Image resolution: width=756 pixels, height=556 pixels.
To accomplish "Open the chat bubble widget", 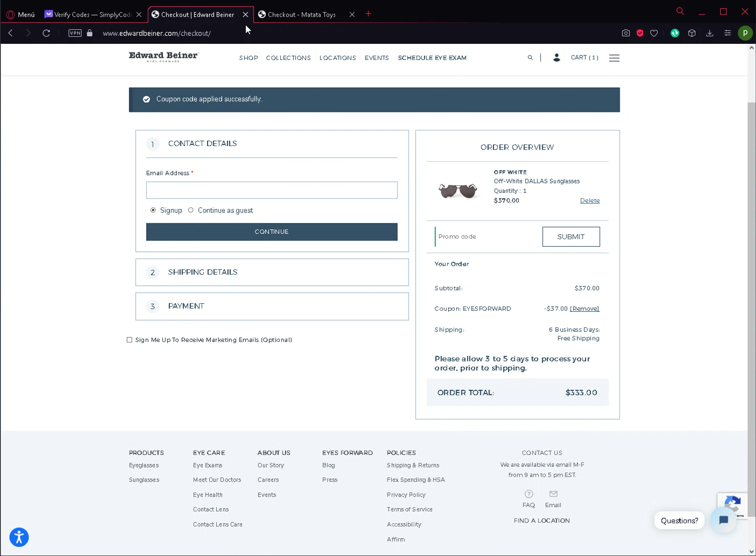I will [x=724, y=520].
